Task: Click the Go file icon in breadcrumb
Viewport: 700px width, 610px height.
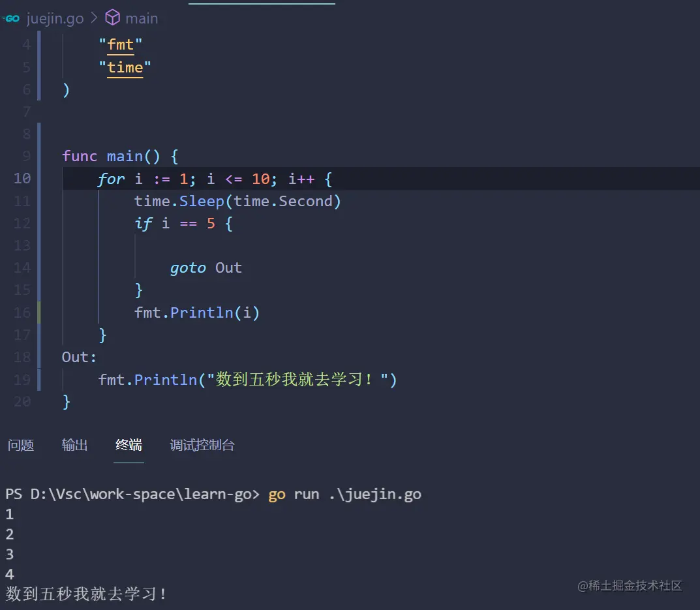Action: click(12, 18)
